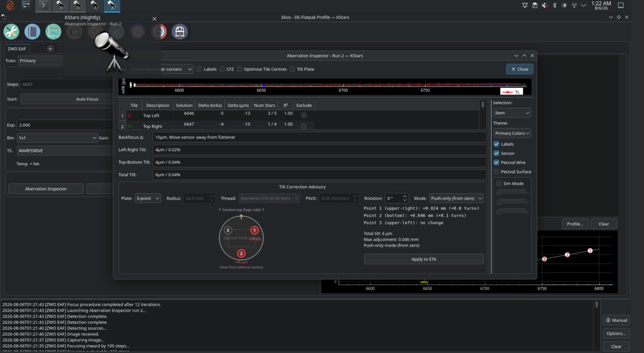Image resolution: width=644 pixels, height=353 pixels.
Task: Open the Mode Push-only dropdown
Action: tap(456, 198)
